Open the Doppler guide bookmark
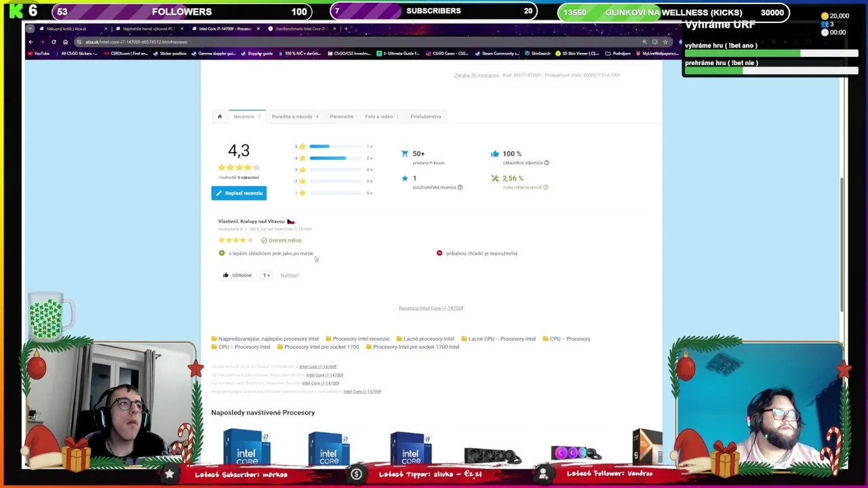 (258, 54)
